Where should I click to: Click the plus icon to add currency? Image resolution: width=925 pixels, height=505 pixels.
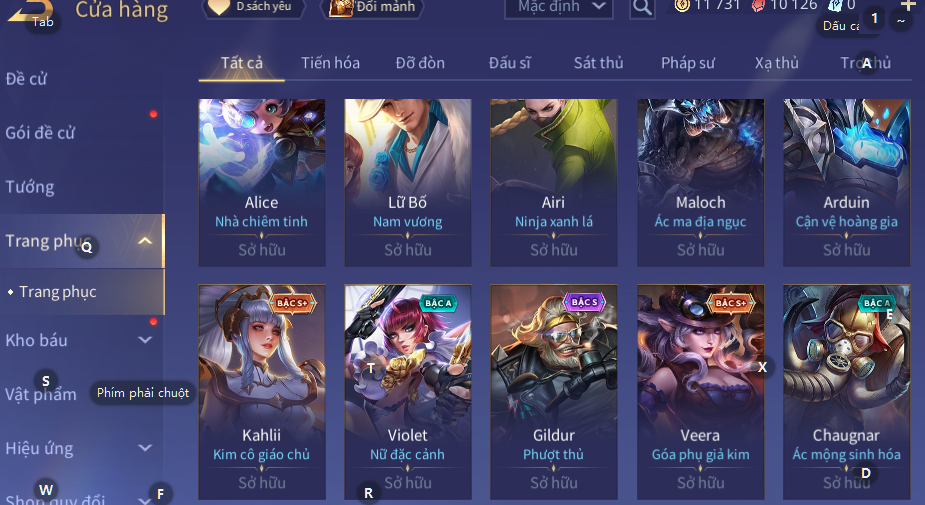pos(908,5)
